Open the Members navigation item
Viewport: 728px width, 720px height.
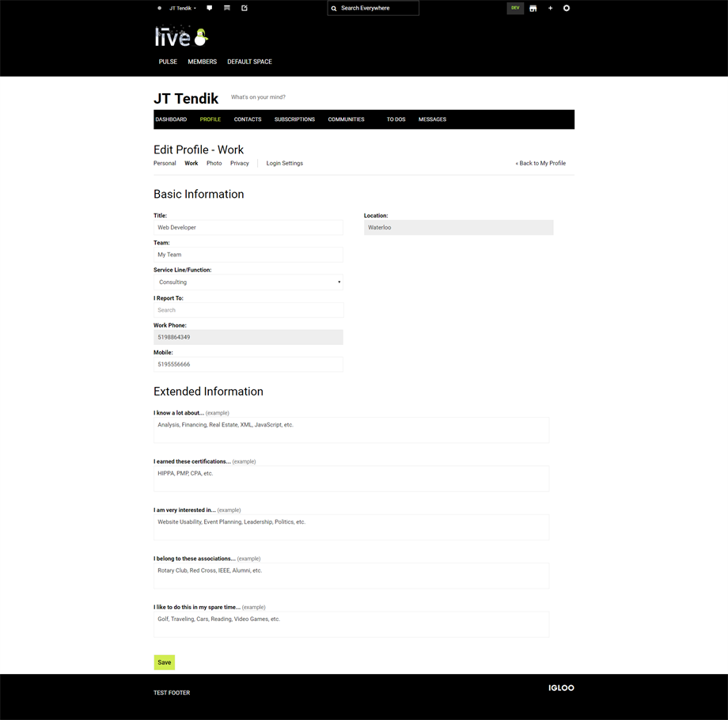pos(202,62)
